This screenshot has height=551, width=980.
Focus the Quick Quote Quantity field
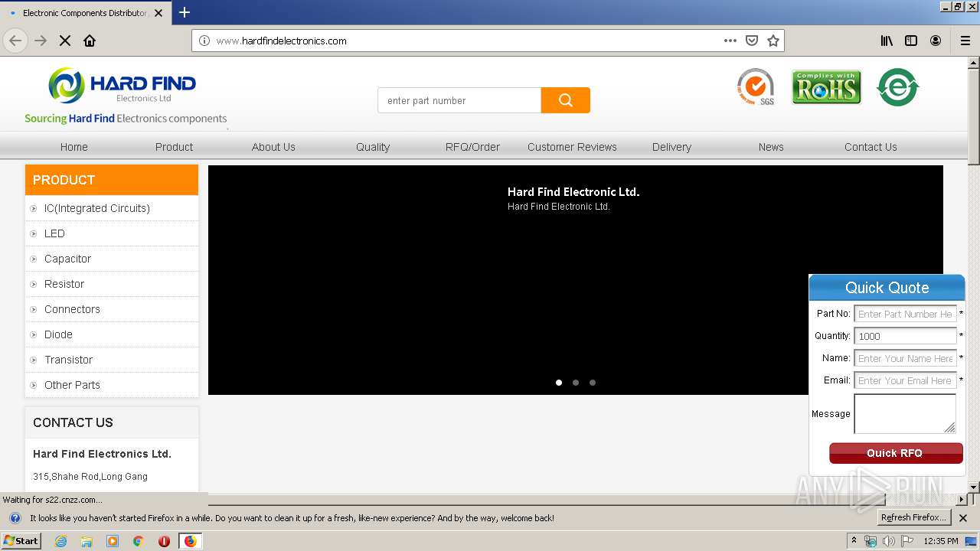pyautogui.click(x=905, y=336)
